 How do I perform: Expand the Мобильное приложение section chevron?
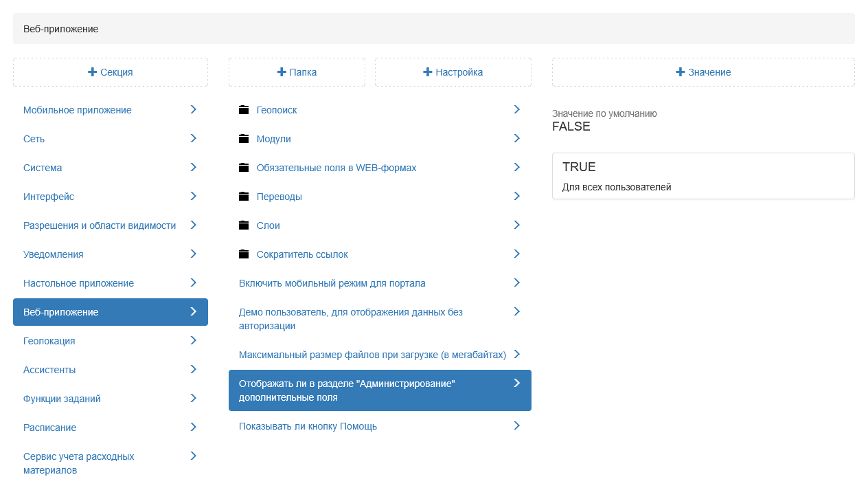(x=194, y=109)
